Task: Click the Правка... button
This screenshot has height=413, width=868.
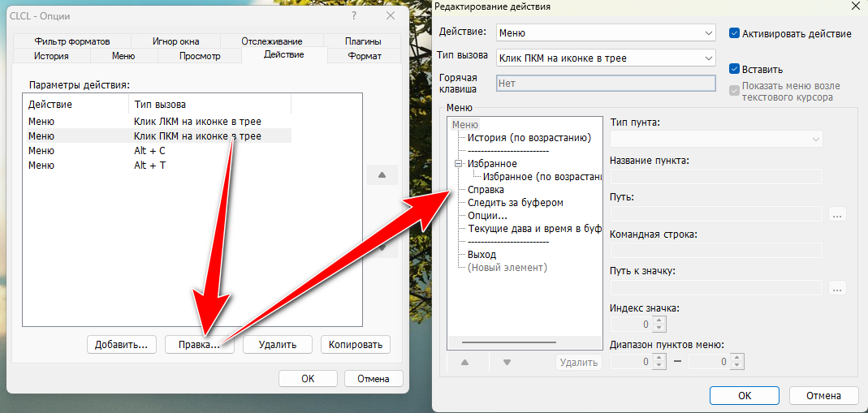Action: pos(199,345)
